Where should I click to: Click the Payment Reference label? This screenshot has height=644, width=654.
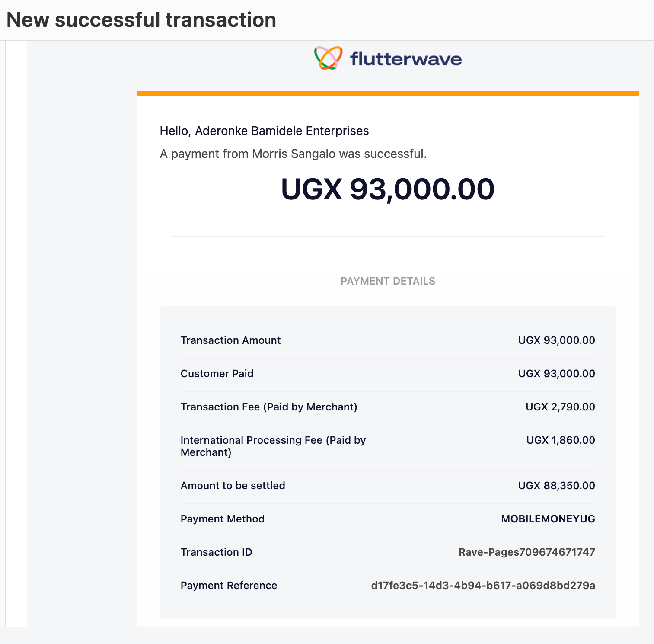(229, 586)
